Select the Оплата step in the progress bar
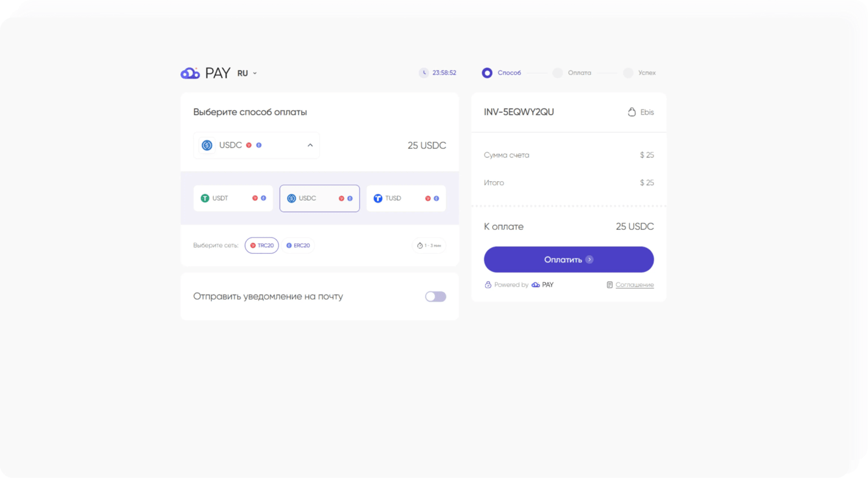The width and height of the screenshot is (868, 496). click(573, 73)
